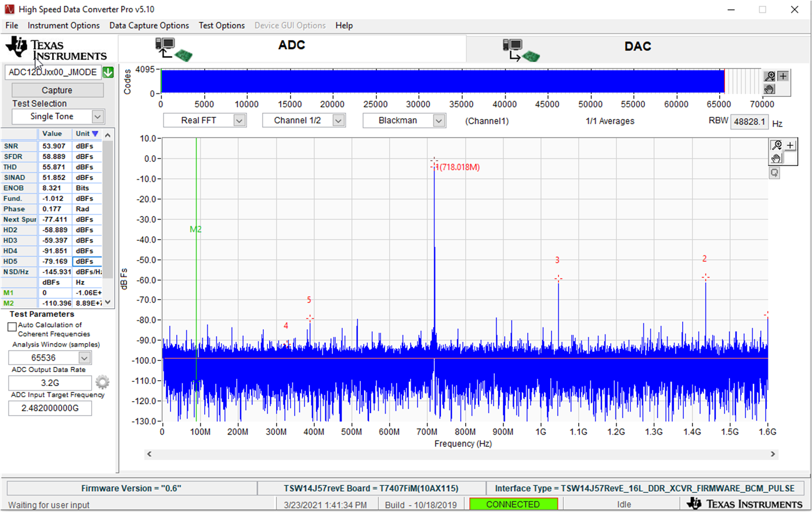Screen dimensions: 812x512
Task: Click the ADC12DJxx00_JMODE device selector
Action: click(x=53, y=72)
